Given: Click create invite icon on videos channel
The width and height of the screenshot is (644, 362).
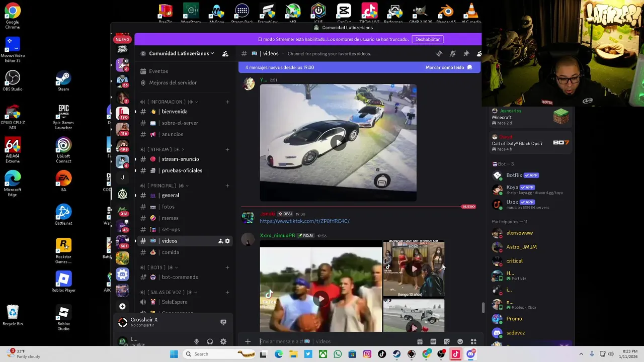Looking at the screenshot, I should click(220, 241).
